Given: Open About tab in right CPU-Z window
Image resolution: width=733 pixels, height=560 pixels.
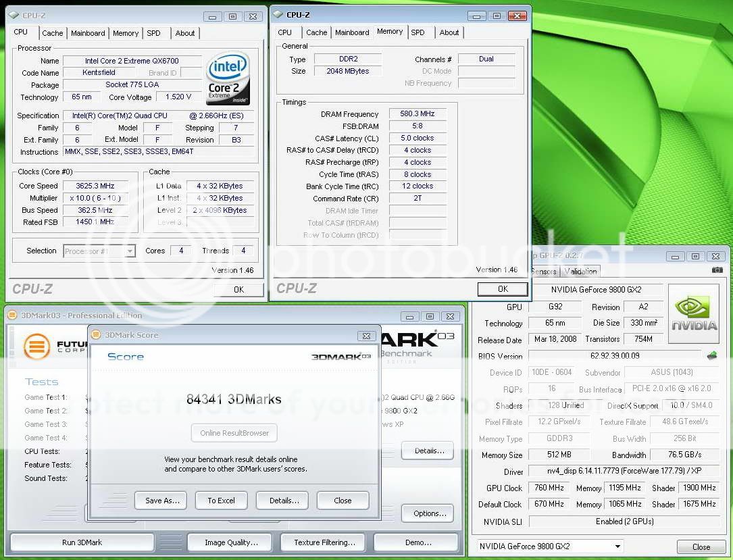Looking at the screenshot, I should (x=449, y=32).
